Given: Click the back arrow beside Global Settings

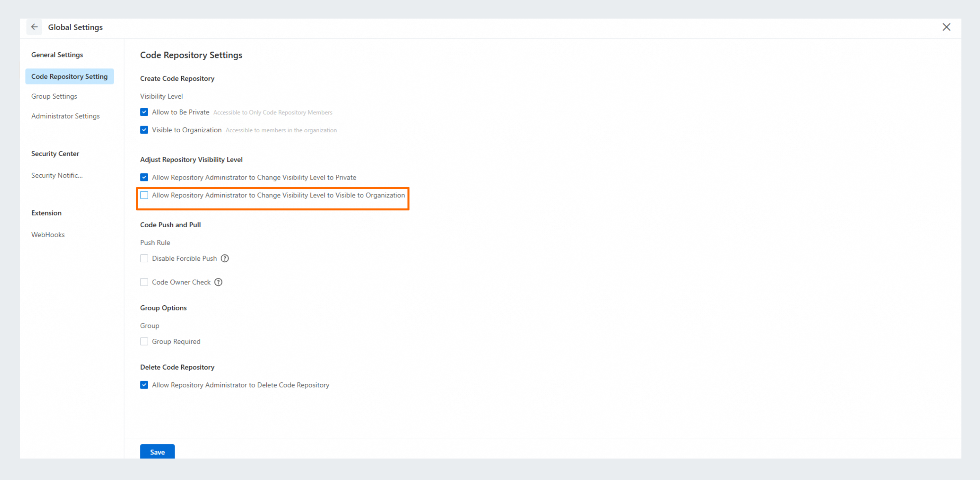Looking at the screenshot, I should click(34, 27).
